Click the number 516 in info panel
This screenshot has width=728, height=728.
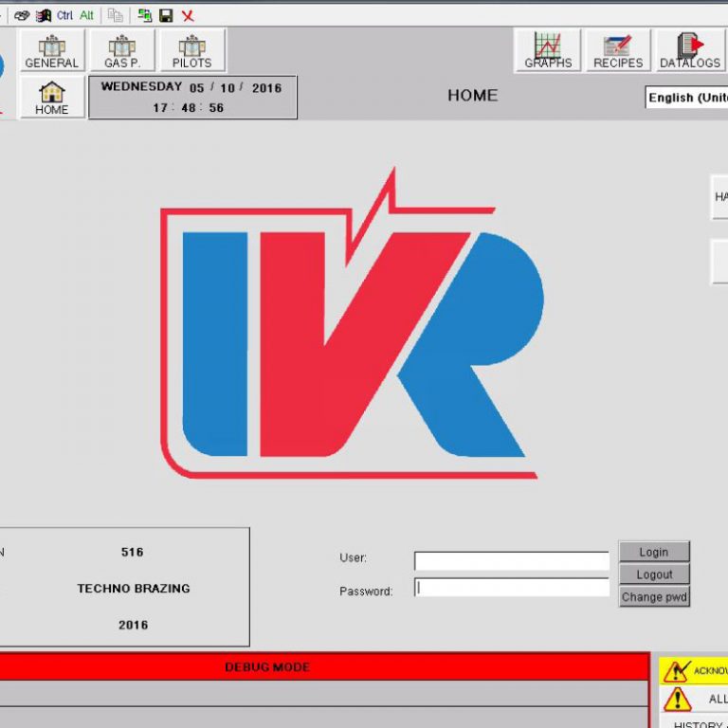pos(133,552)
